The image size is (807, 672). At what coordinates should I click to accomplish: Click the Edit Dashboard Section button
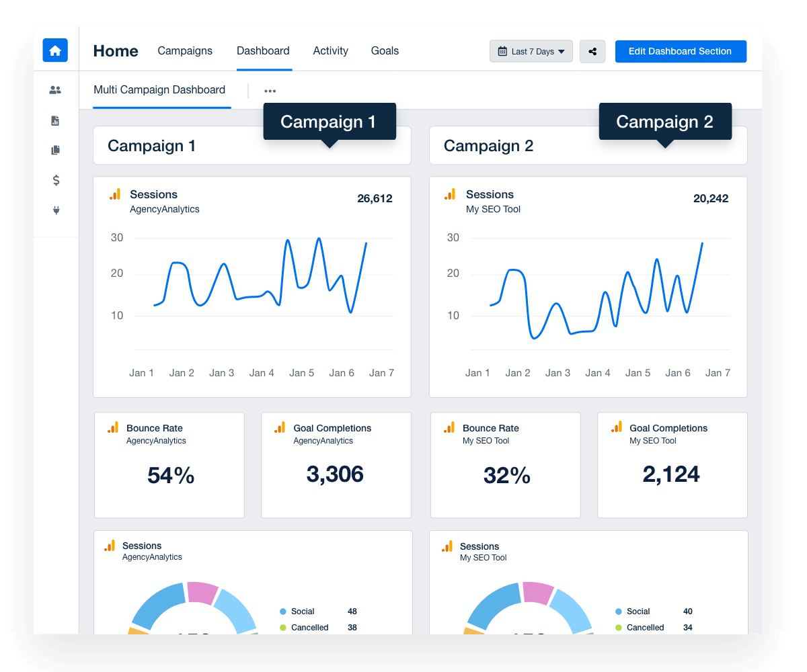pyautogui.click(x=681, y=51)
